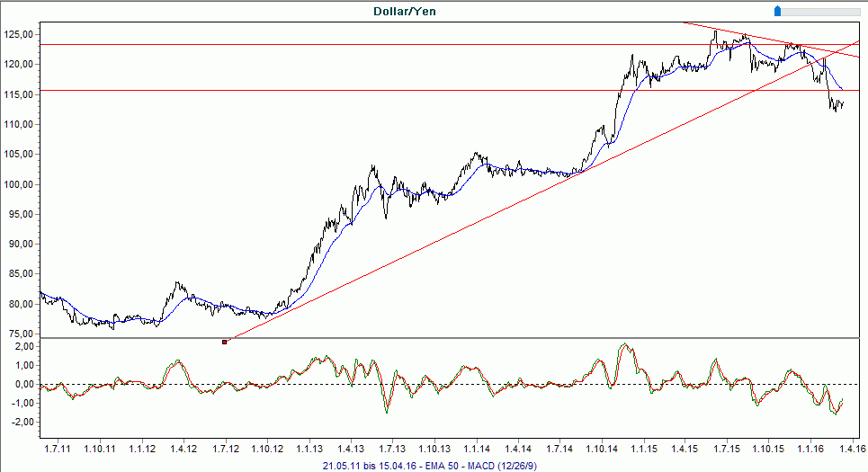Screen dimensions: 868x472
Task: Click the 1.1.13 date axis label
Action: click(x=309, y=448)
